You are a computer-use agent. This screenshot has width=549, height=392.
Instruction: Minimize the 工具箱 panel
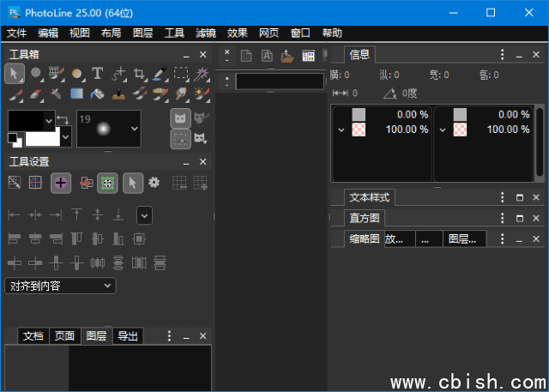coord(186,55)
